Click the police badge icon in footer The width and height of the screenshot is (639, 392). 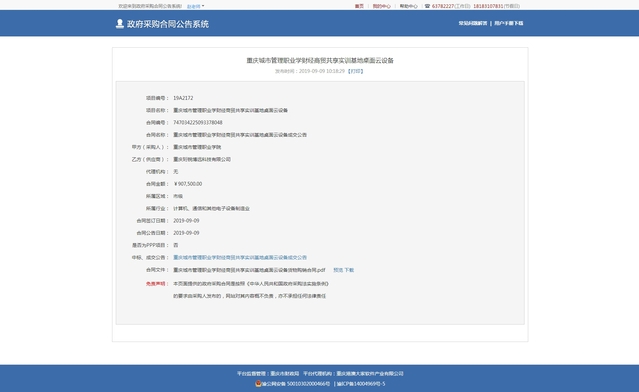coord(258,383)
